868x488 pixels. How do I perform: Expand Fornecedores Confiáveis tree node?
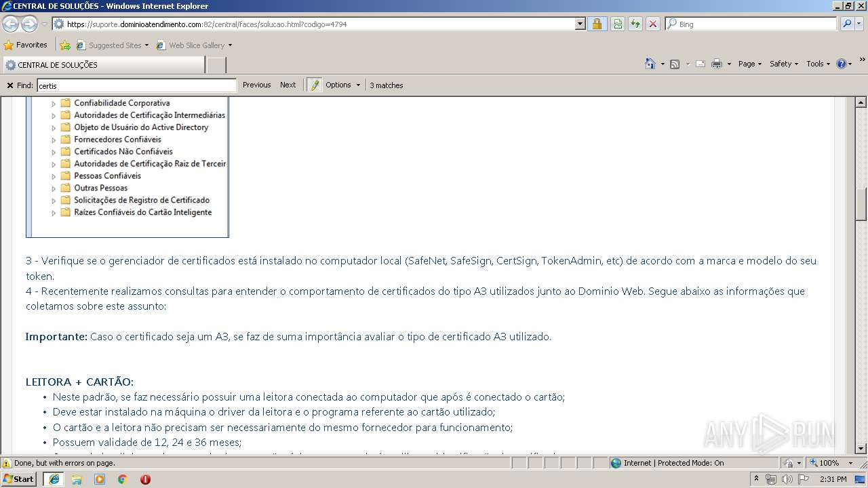(54, 140)
